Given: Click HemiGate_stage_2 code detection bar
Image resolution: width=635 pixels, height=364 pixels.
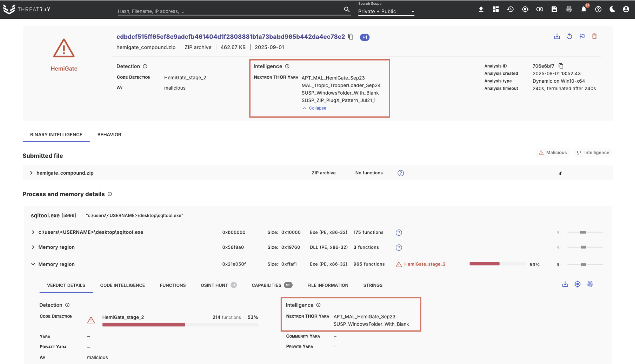Looking at the screenshot, I should 180,324.
